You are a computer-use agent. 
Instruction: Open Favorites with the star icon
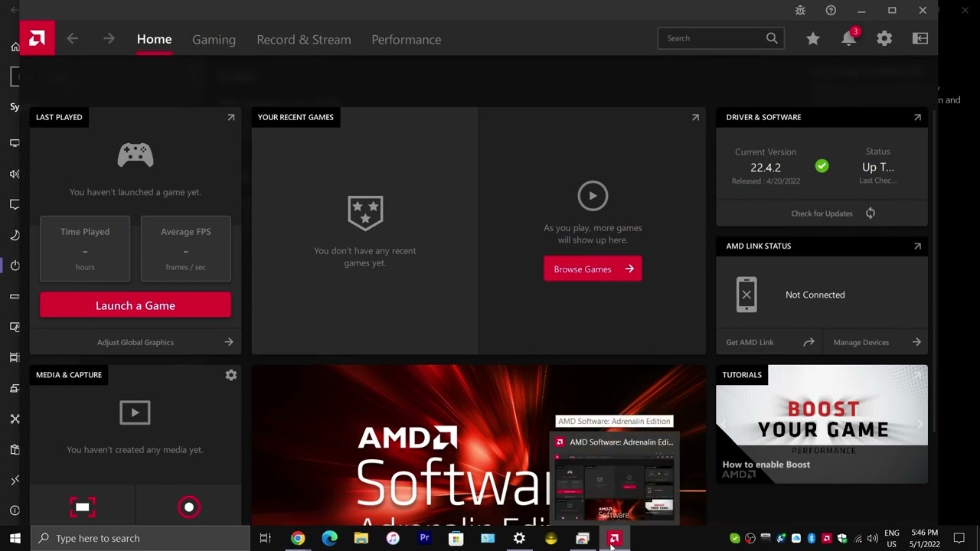[813, 38]
